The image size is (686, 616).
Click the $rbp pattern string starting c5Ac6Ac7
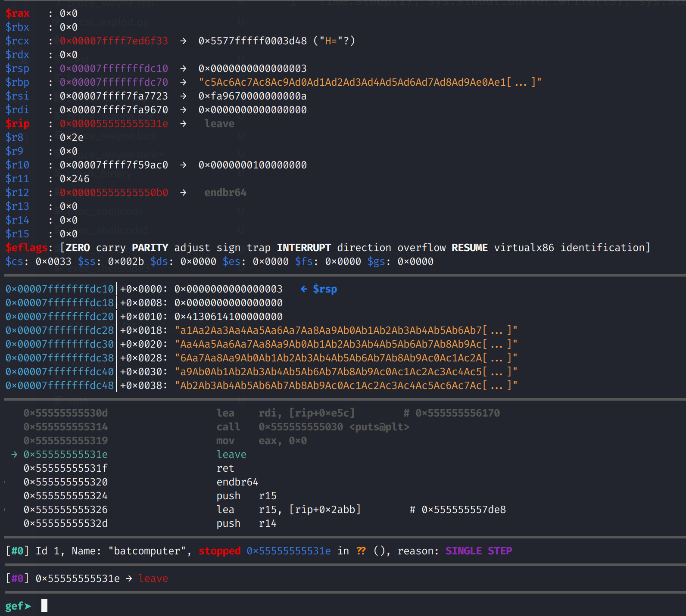(x=370, y=82)
